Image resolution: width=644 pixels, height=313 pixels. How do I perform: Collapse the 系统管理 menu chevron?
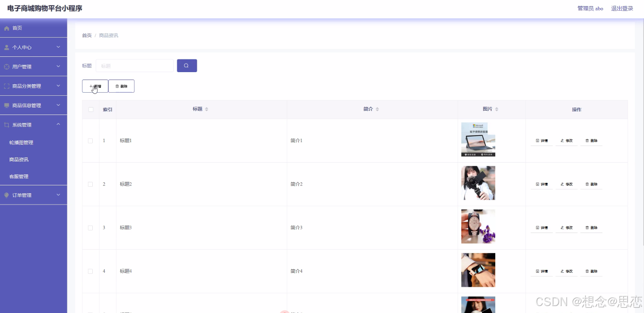(x=58, y=125)
